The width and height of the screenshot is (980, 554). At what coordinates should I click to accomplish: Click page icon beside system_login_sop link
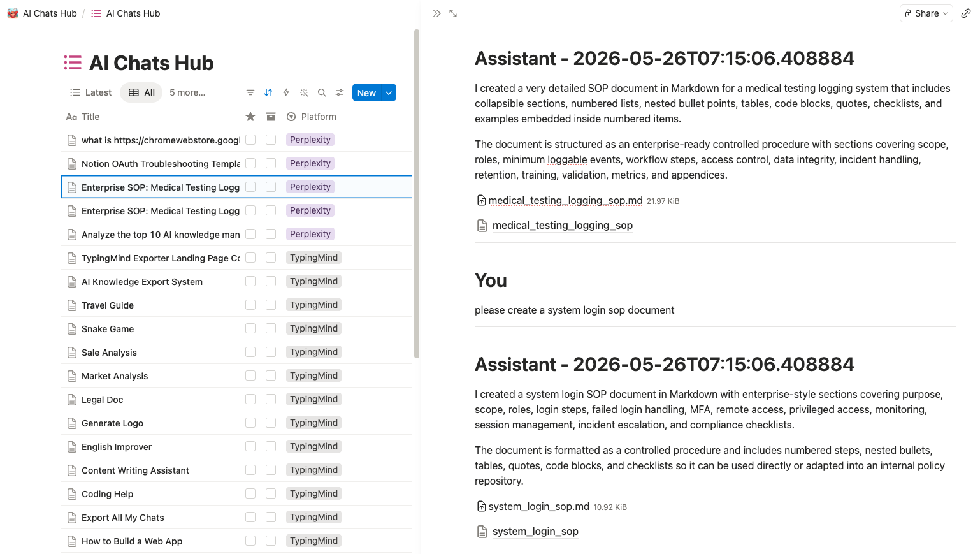[482, 532]
